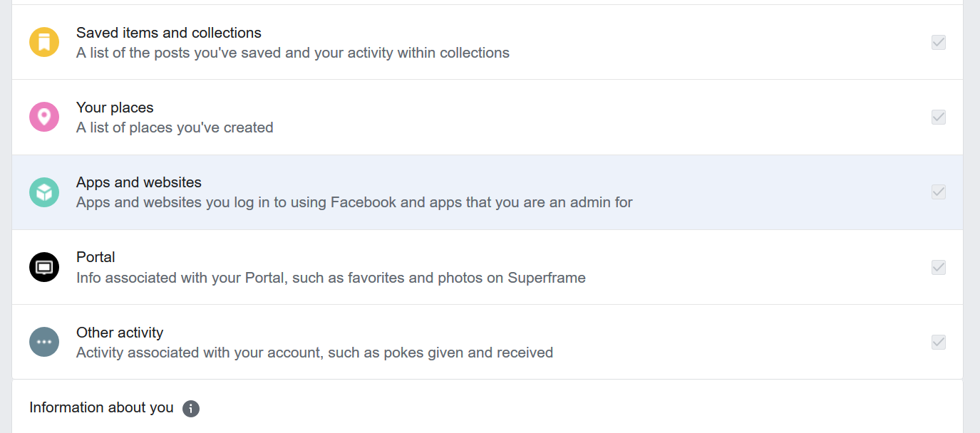Open the Your places title
The height and width of the screenshot is (433, 980).
point(115,108)
